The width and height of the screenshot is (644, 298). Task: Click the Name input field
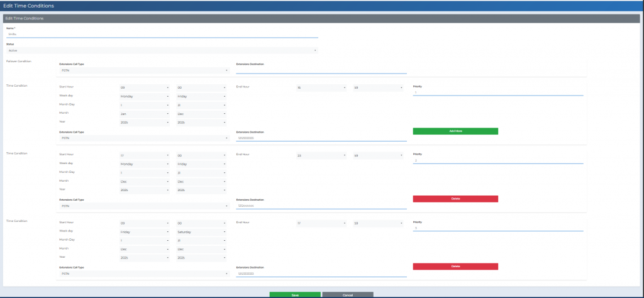162,35
